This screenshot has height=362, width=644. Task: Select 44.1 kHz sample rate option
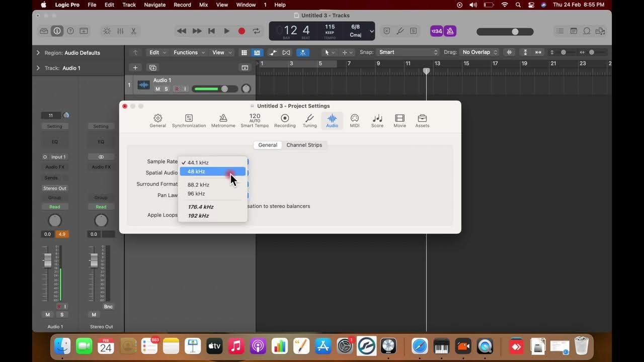213,162
